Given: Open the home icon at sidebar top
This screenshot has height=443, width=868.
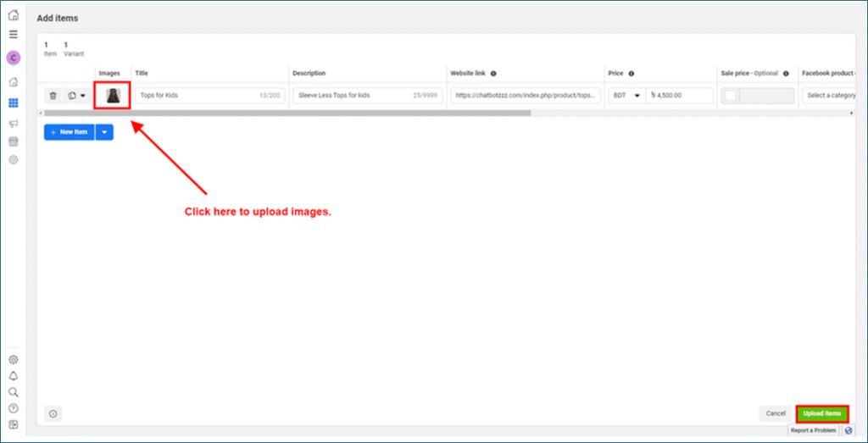Looking at the screenshot, I should [13, 15].
